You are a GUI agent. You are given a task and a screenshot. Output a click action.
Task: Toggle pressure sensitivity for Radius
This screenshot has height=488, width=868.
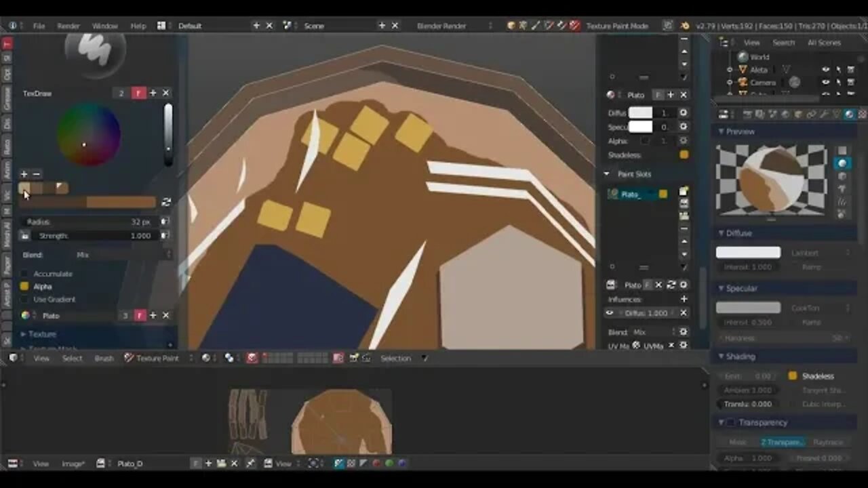165,222
